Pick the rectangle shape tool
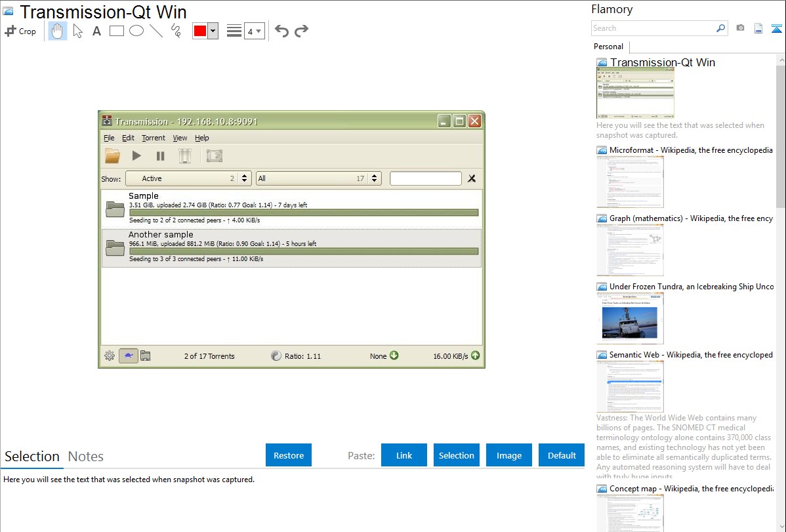The height and width of the screenshot is (532, 786). (x=117, y=31)
